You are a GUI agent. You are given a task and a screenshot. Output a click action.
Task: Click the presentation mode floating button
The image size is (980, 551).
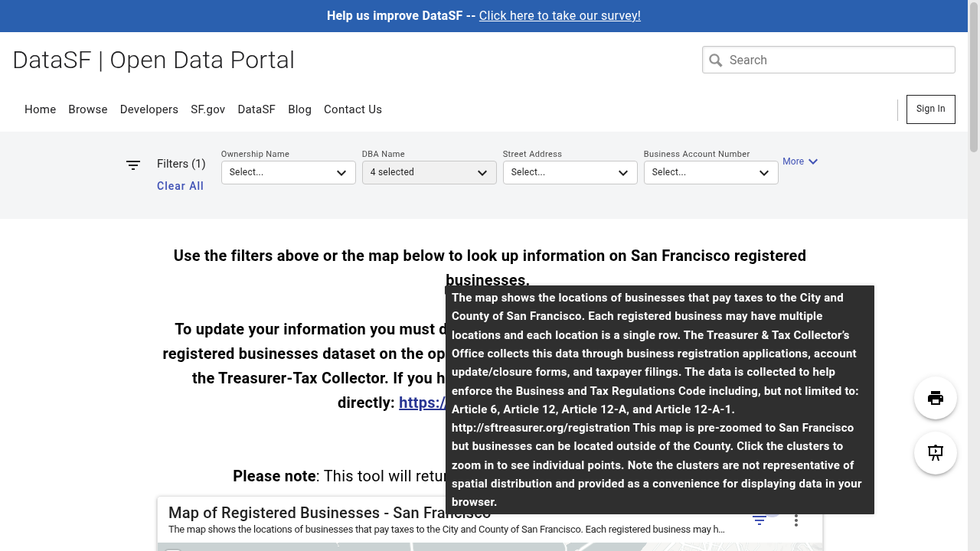tap(936, 452)
